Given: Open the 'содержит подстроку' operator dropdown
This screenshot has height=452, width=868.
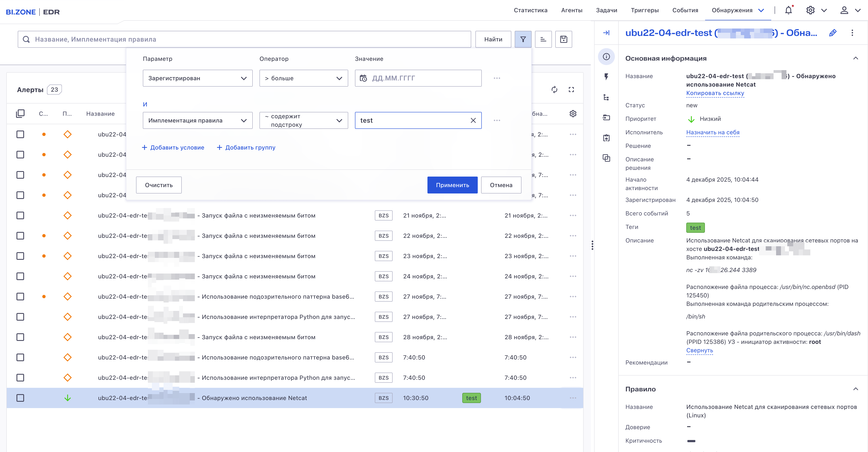Looking at the screenshot, I should pyautogui.click(x=303, y=121).
